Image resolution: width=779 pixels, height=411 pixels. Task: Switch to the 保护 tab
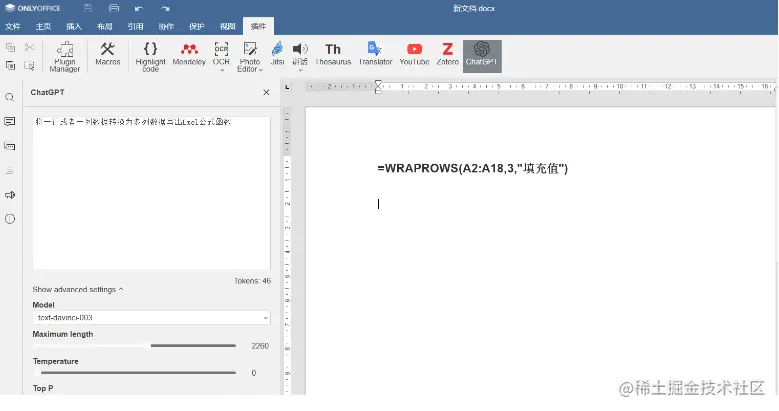[x=197, y=26]
